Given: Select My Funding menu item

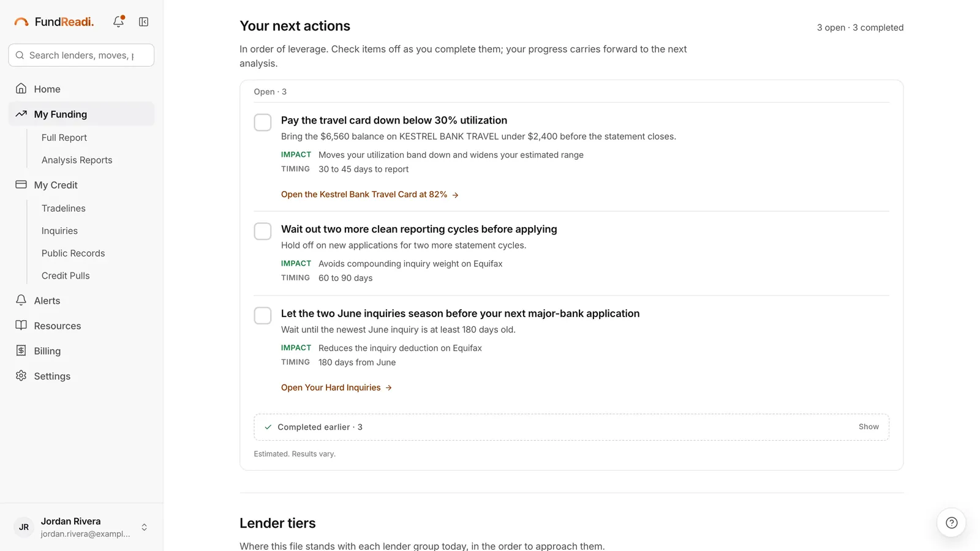Looking at the screenshot, I should [x=81, y=114].
